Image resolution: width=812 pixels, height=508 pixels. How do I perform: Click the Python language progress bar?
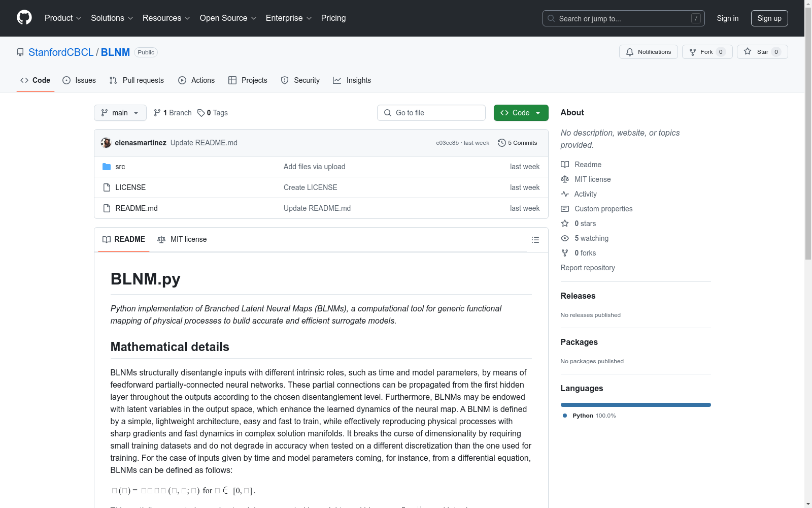pos(636,405)
